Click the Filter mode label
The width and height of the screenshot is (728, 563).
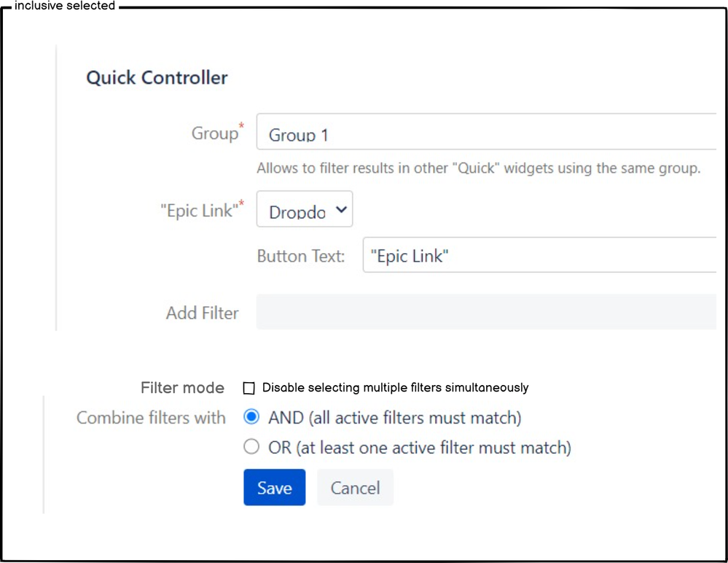182,387
